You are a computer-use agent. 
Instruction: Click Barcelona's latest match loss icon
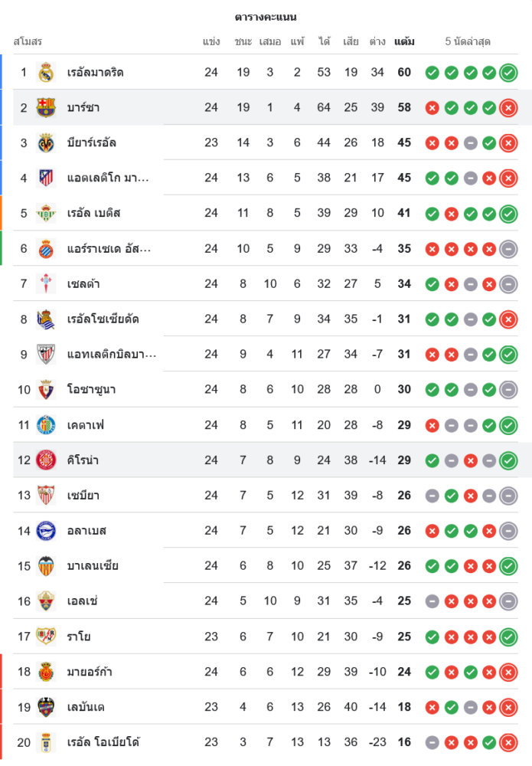click(x=508, y=108)
